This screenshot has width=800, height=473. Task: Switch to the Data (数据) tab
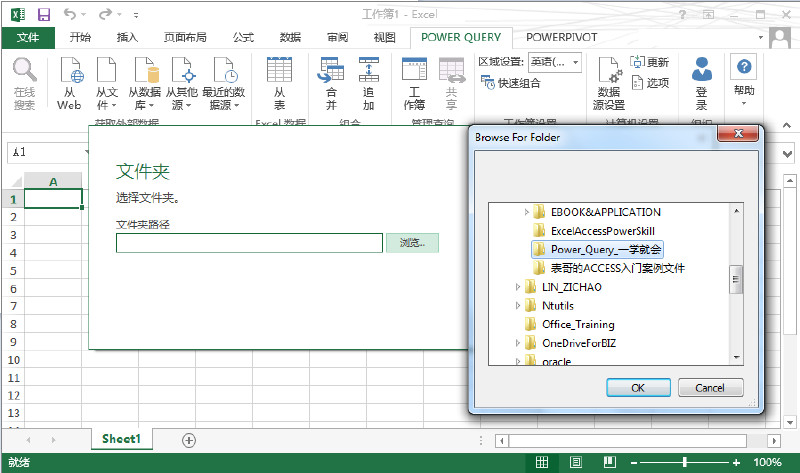point(290,37)
